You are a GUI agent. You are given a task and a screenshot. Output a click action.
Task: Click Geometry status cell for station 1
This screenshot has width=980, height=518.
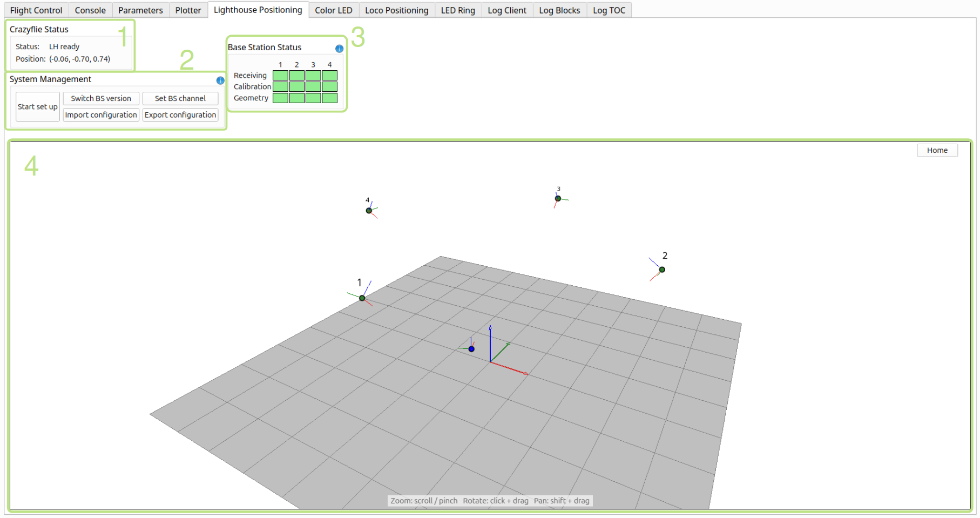(x=280, y=98)
